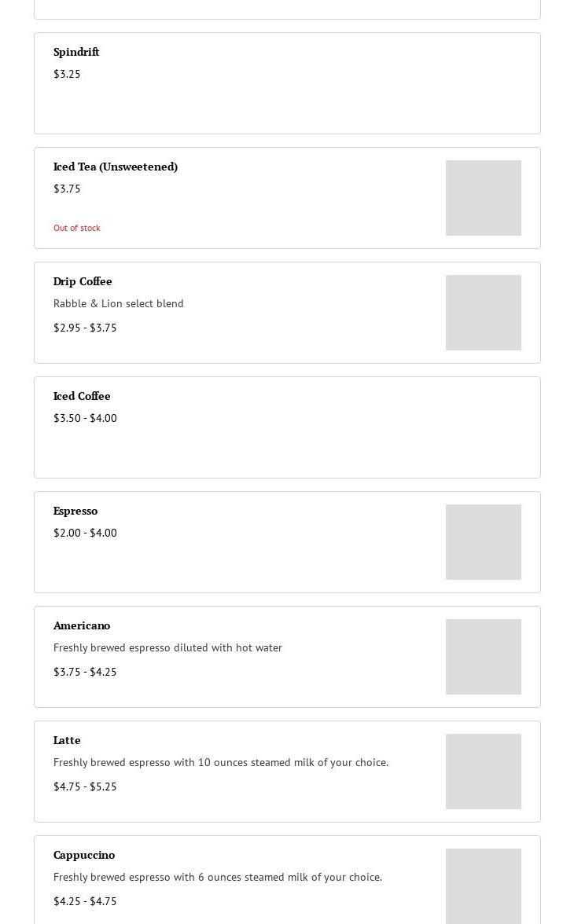Click the Americano image placeholder

(483, 657)
